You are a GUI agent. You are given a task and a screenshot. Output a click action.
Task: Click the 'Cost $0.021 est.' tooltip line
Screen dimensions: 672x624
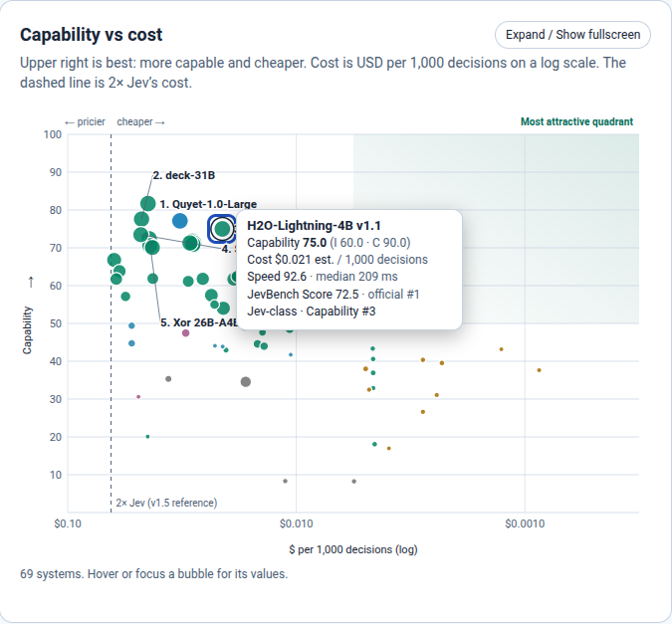tap(337, 260)
